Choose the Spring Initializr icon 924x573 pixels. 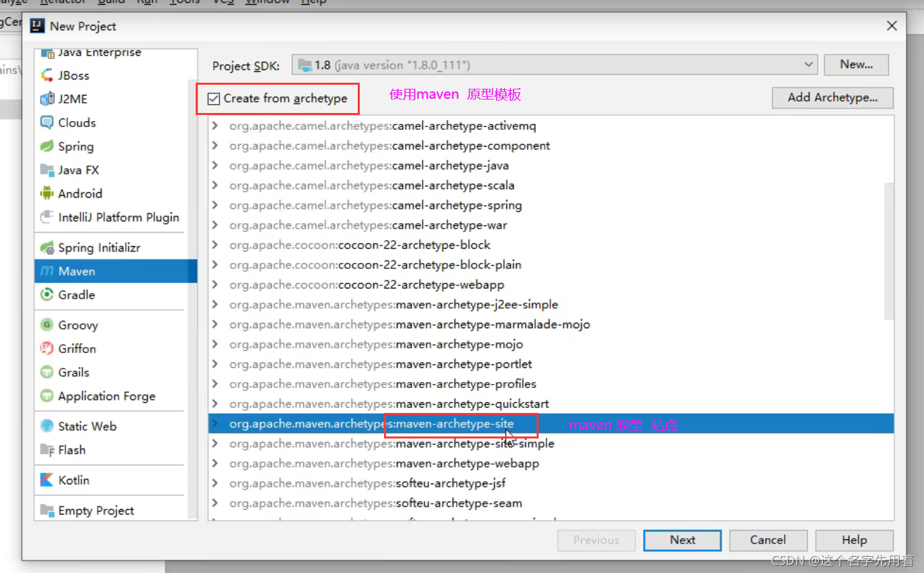pyautogui.click(x=46, y=247)
